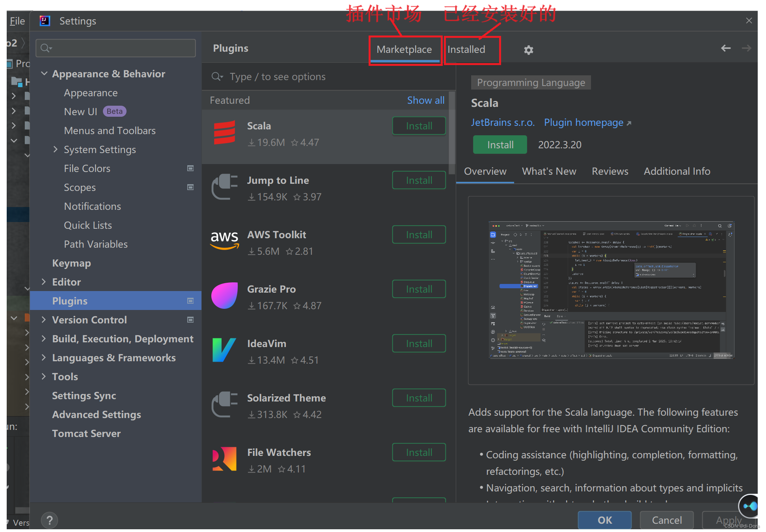Click the AWS Toolkit logo icon
This screenshot has width=766, height=532.
[224, 240]
